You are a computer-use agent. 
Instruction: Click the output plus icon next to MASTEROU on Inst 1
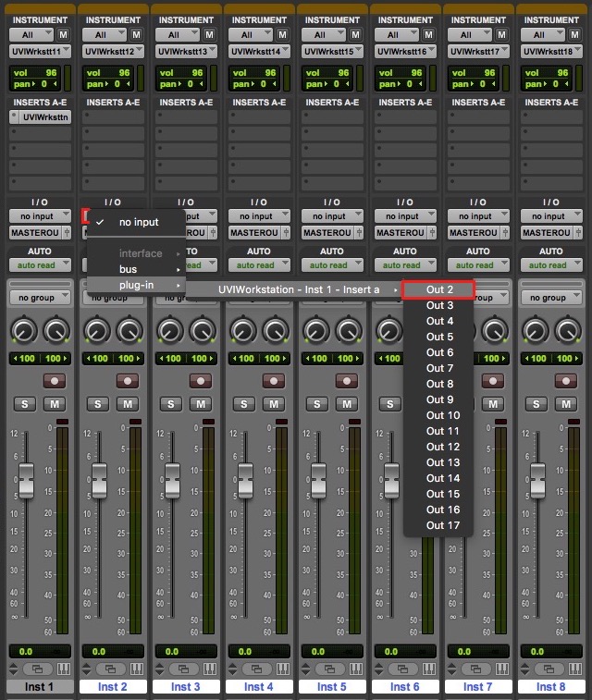pos(67,233)
